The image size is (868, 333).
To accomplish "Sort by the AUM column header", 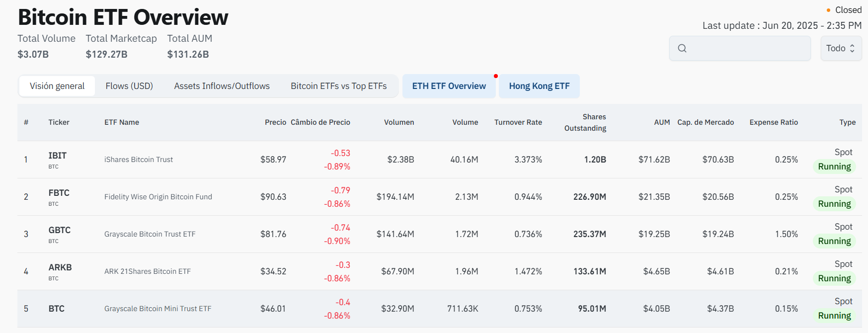I will pyautogui.click(x=662, y=122).
